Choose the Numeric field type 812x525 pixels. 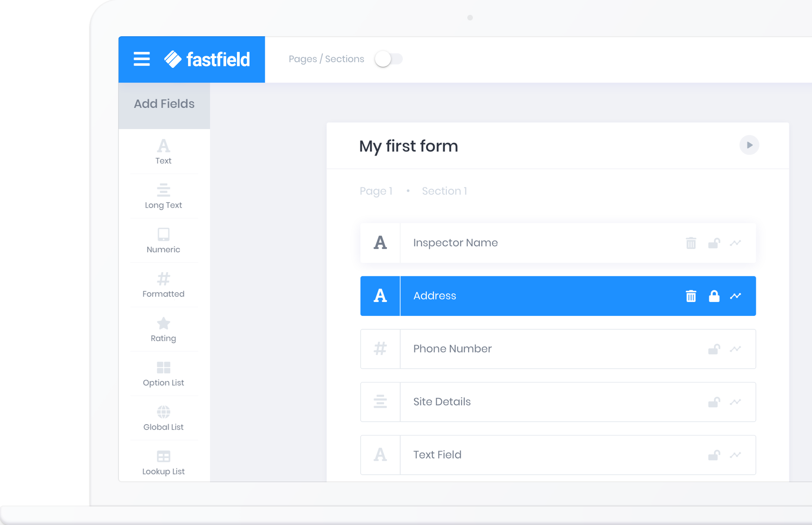tap(163, 240)
